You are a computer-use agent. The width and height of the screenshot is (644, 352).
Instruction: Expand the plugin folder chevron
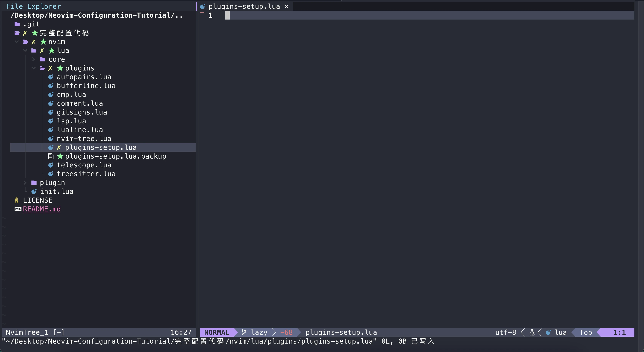click(25, 183)
